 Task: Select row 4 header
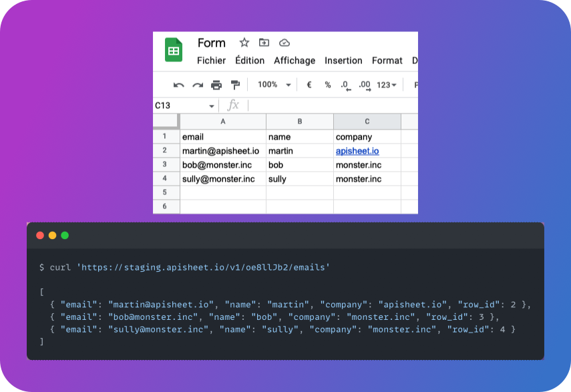[x=166, y=179]
